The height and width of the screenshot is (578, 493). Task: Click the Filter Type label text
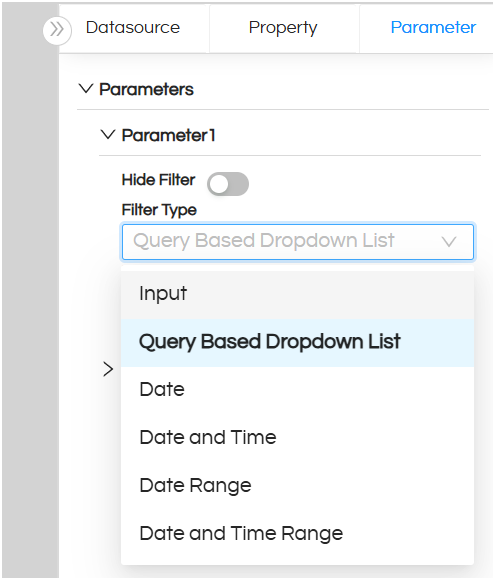(x=159, y=210)
